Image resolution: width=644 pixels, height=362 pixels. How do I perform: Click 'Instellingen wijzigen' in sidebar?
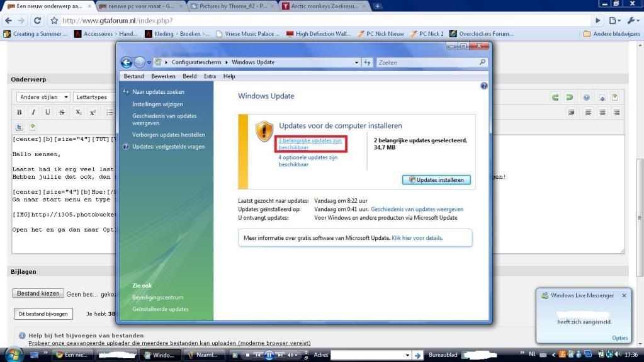157,105
